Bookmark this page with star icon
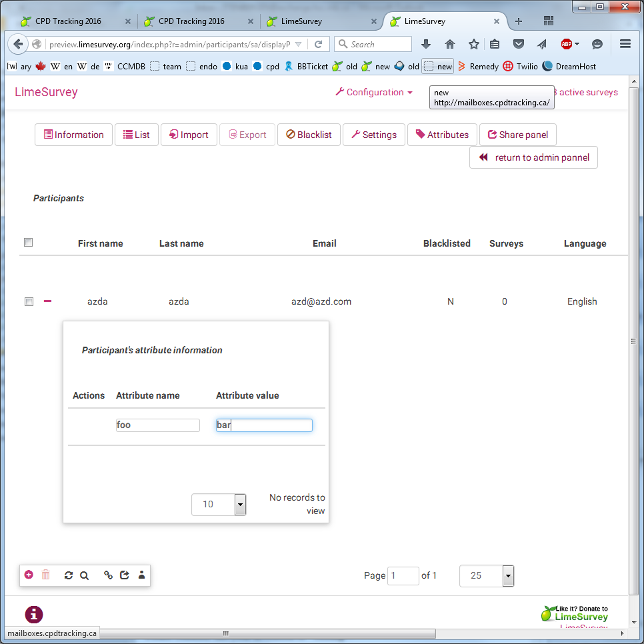Image resolution: width=644 pixels, height=644 pixels. (x=474, y=44)
